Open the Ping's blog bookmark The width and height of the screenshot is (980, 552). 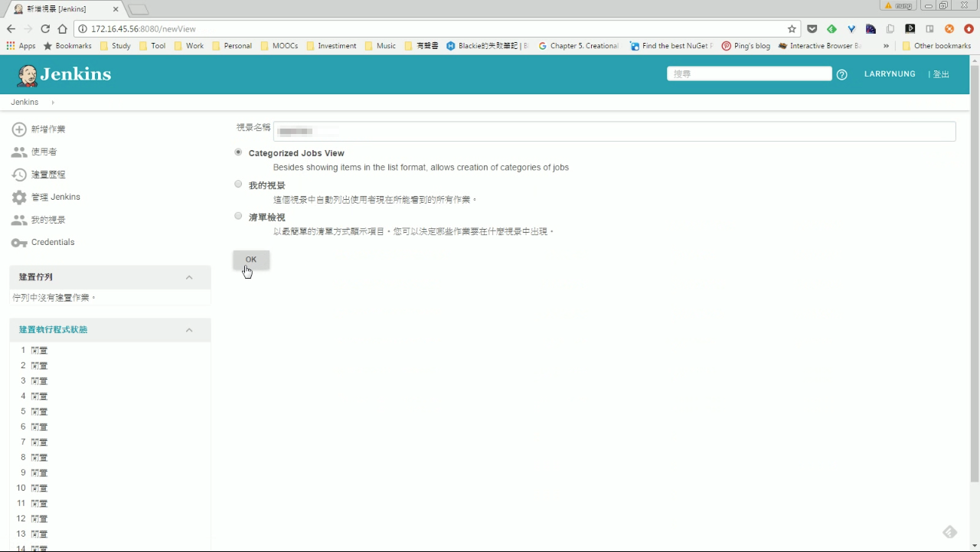[x=746, y=46]
